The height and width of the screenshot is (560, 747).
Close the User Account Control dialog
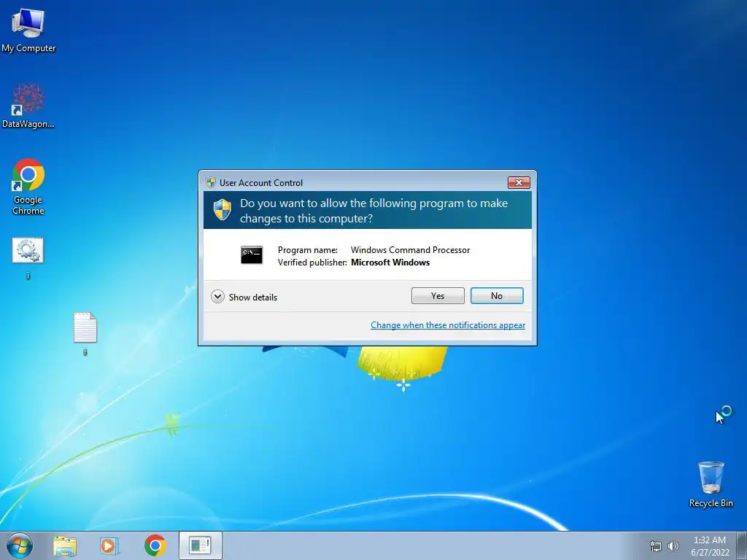coord(519,183)
